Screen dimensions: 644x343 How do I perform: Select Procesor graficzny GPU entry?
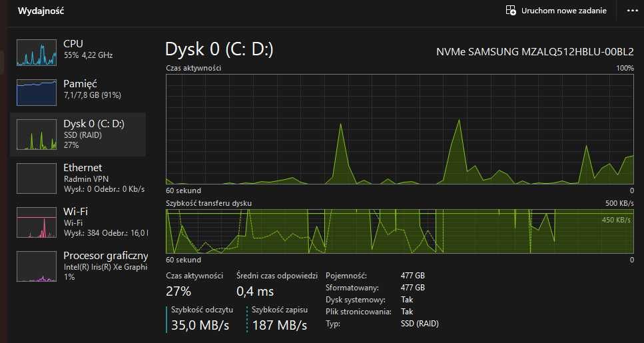coord(78,266)
